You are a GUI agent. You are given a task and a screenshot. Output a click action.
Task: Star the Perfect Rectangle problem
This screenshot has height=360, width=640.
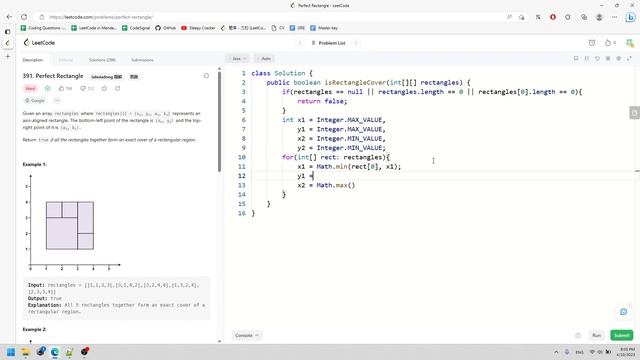tap(104, 88)
